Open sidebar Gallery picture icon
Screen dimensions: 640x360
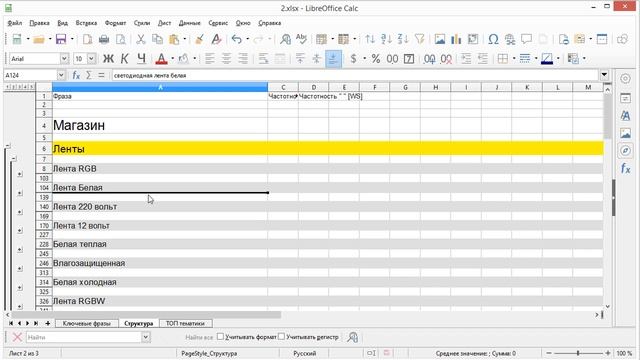click(x=625, y=133)
